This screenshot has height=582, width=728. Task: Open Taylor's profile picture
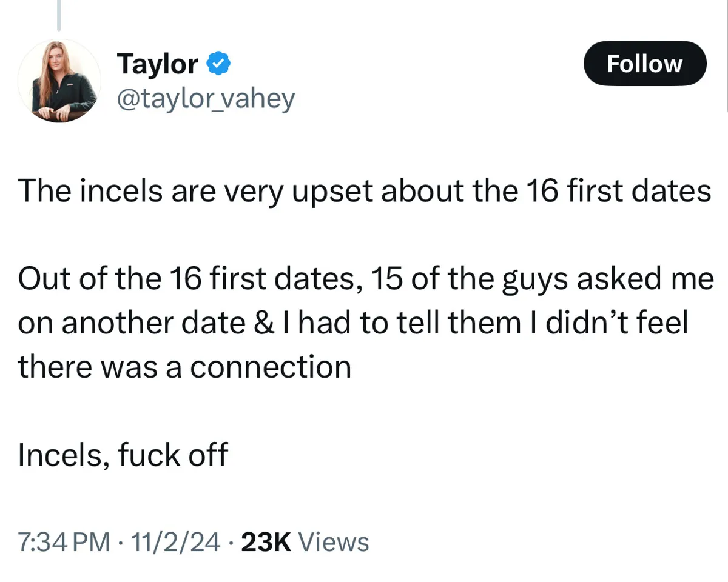coord(59,81)
